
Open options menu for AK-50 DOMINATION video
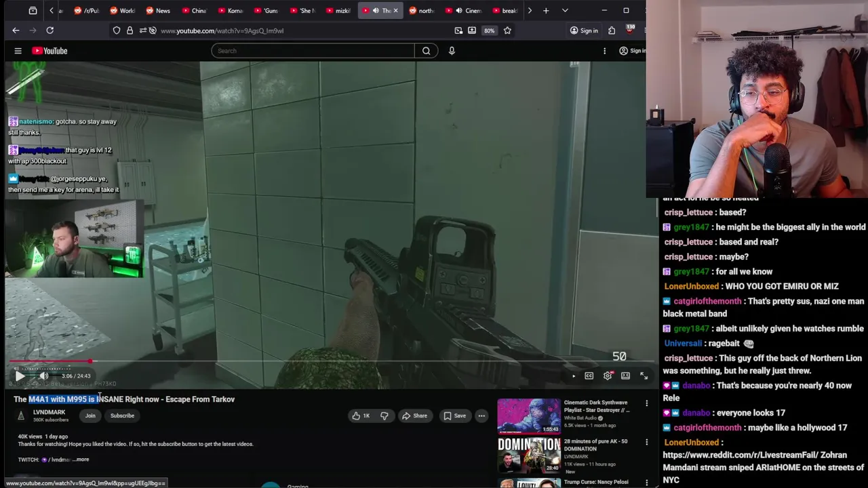pyautogui.click(x=646, y=442)
